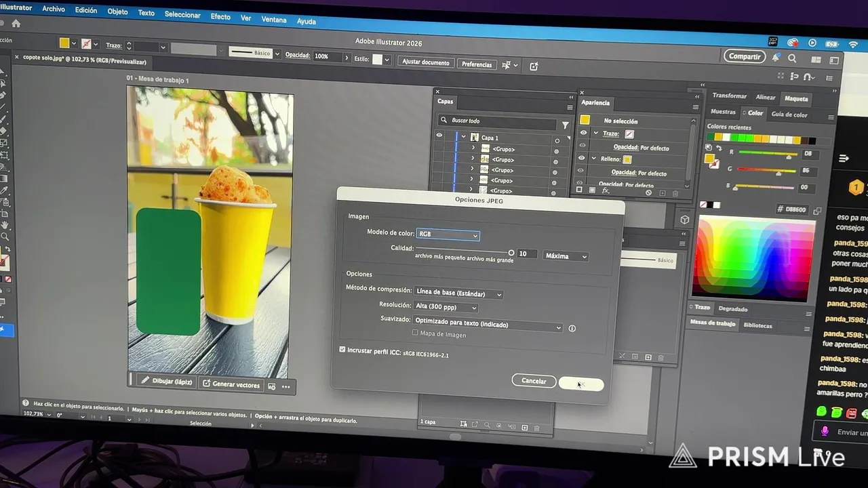Image resolution: width=868 pixels, height=488 pixels.
Task: Click the Calidad slider handle
Action: pyautogui.click(x=511, y=253)
